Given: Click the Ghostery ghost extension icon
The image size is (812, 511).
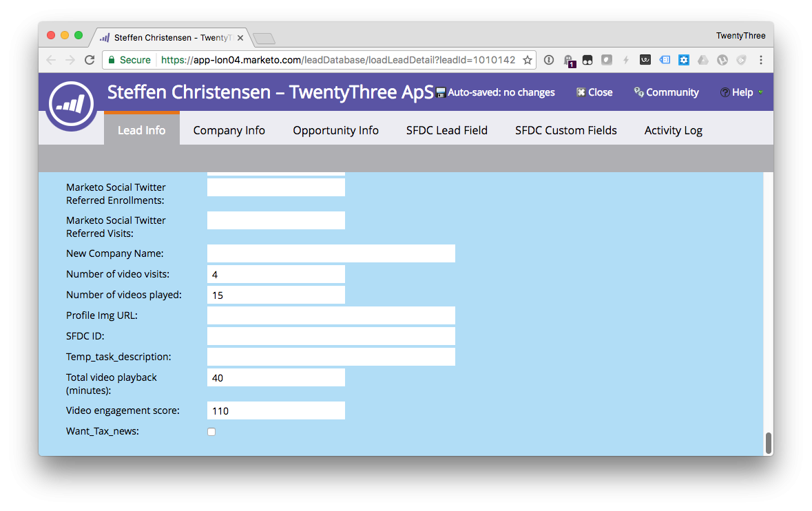Looking at the screenshot, I should [x=569, y=61].
